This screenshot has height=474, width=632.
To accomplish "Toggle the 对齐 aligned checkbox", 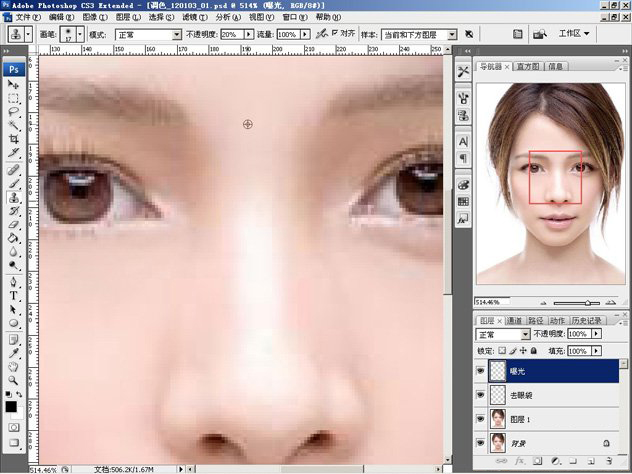I will [x=335, y=34].
